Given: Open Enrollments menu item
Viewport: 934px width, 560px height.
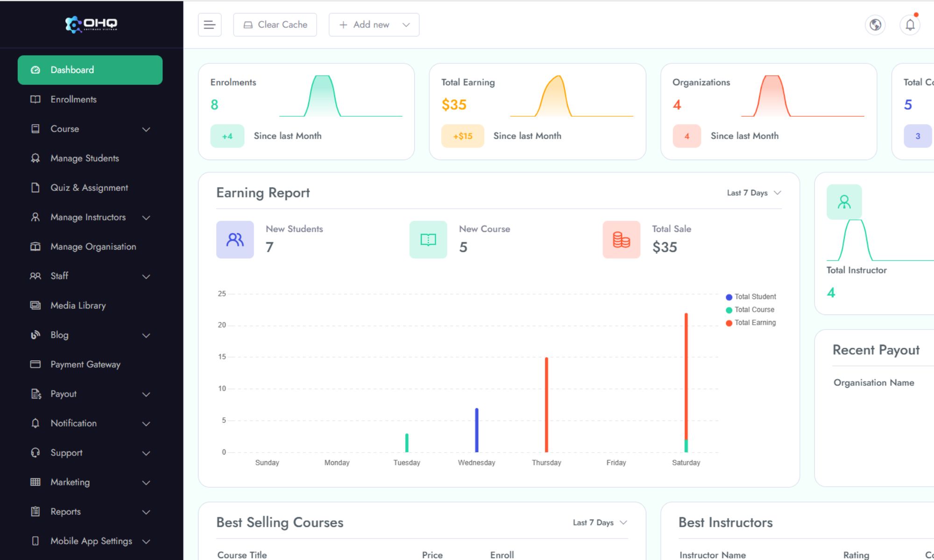Looking at the screenshot, I should 90,99.
